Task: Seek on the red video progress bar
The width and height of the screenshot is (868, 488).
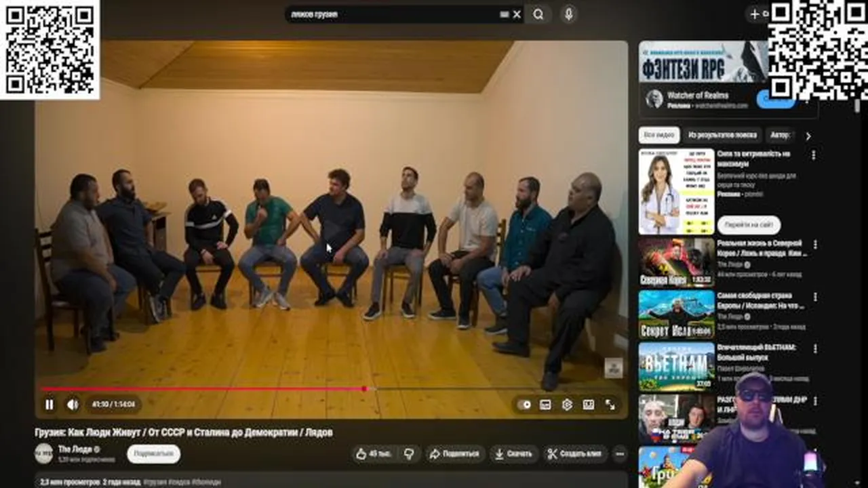Action: click(332, 389)
